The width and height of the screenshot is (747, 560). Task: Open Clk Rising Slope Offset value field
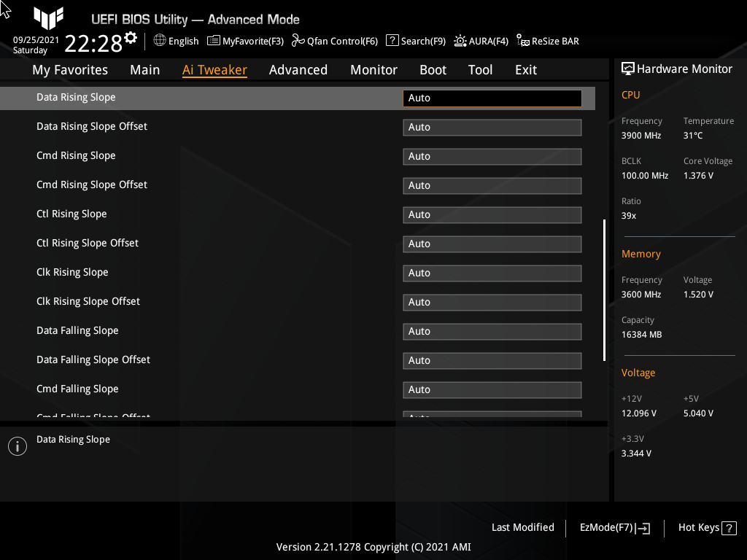coord(492,303)
